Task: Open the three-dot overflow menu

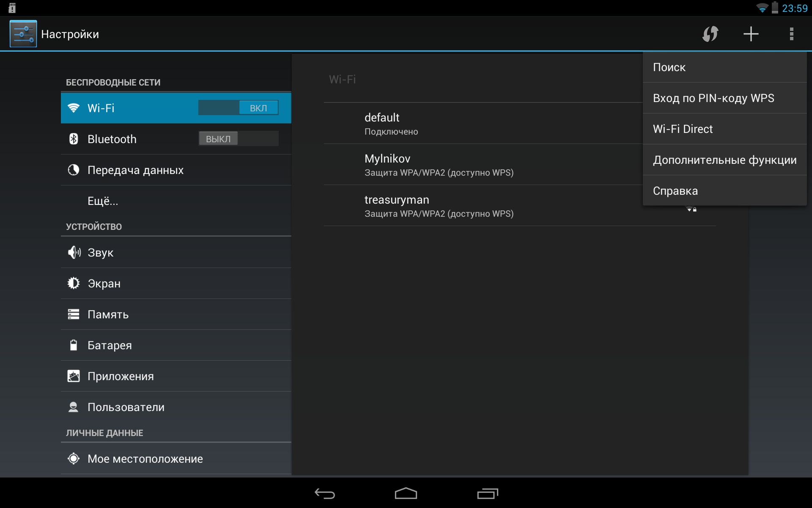Action: (x=791, y=34)
